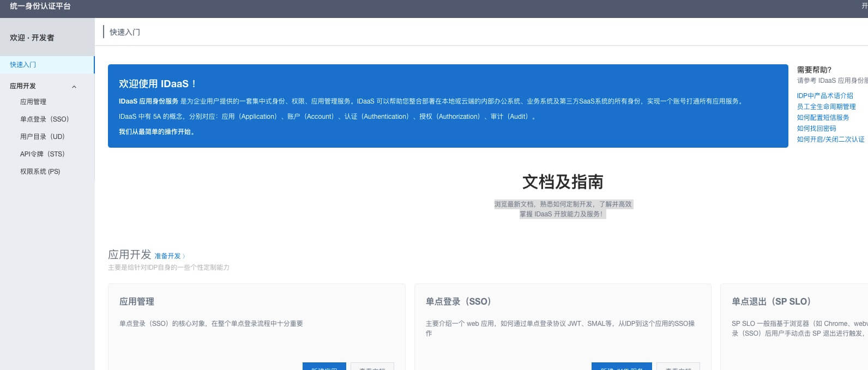Click 准备开发 link beside 应用开发 heading
The width and height of the screenshot is (868, 370).
pos(169,256)
